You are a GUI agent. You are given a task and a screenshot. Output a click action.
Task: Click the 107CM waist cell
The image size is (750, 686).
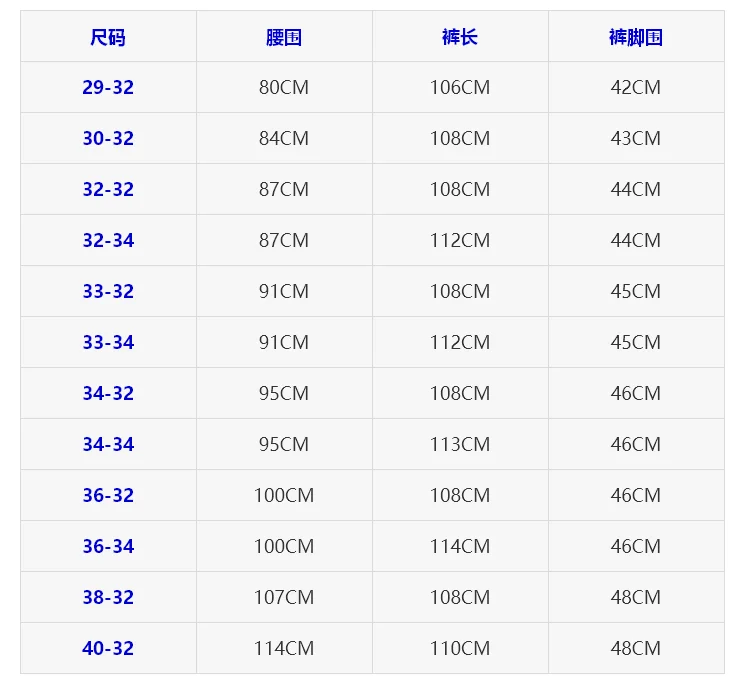point(284,597)
